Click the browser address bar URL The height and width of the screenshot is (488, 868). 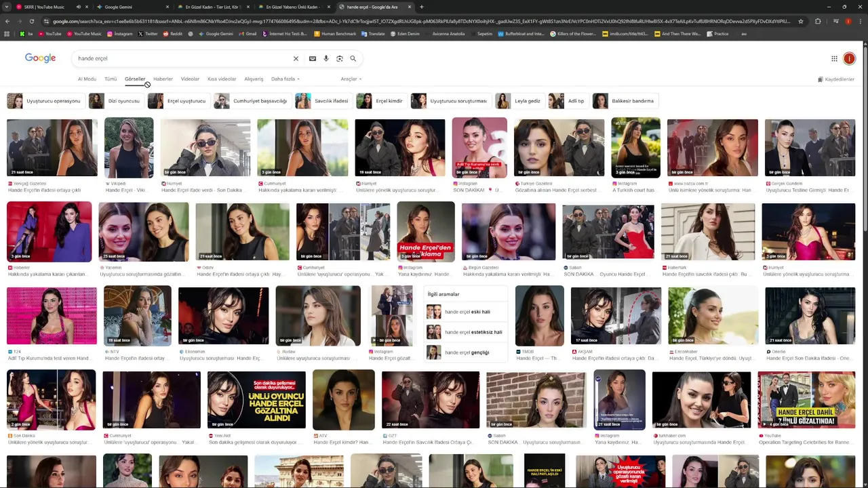(x=420, y=21)
